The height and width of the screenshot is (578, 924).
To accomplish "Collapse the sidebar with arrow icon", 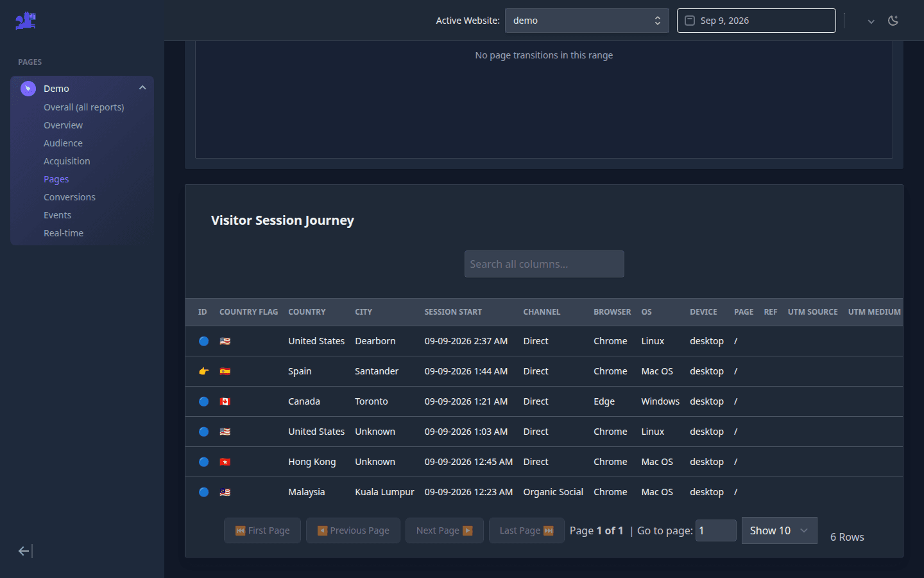I will click(x=25, y=551).
